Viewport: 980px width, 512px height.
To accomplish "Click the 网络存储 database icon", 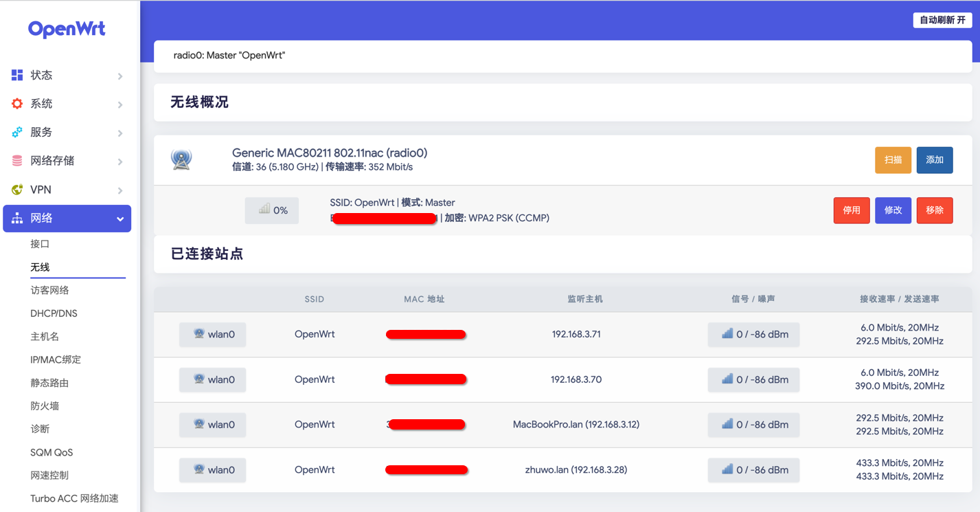I will click(17, 161).
